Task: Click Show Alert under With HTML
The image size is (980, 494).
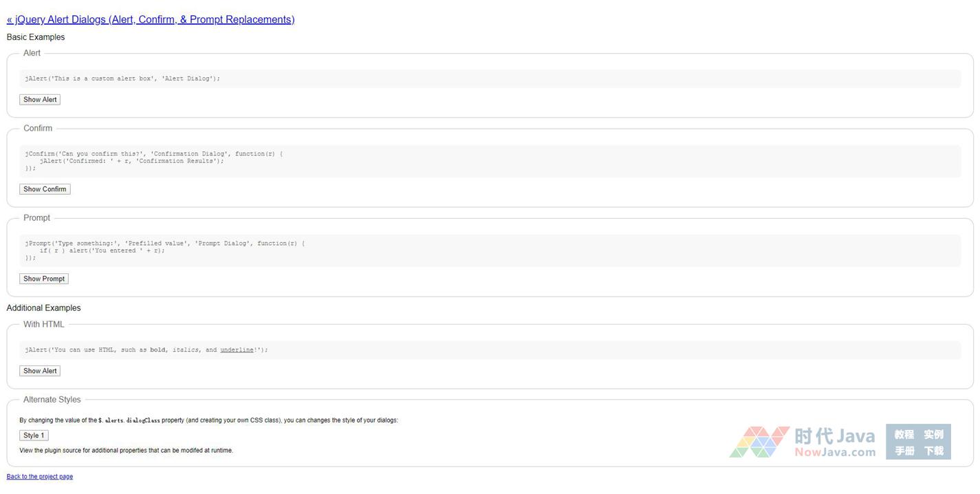Action: click(40, 371)
